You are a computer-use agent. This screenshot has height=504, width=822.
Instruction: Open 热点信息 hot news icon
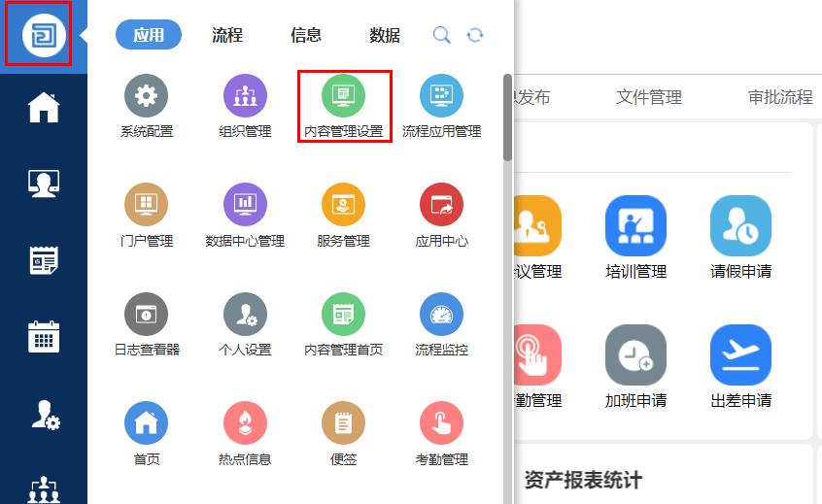pyautogui.click(x=245, y=423)
